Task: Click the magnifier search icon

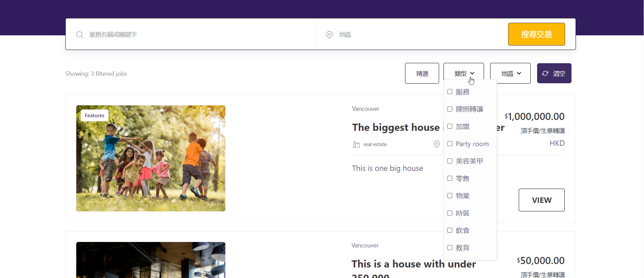Action: [80, 35]
